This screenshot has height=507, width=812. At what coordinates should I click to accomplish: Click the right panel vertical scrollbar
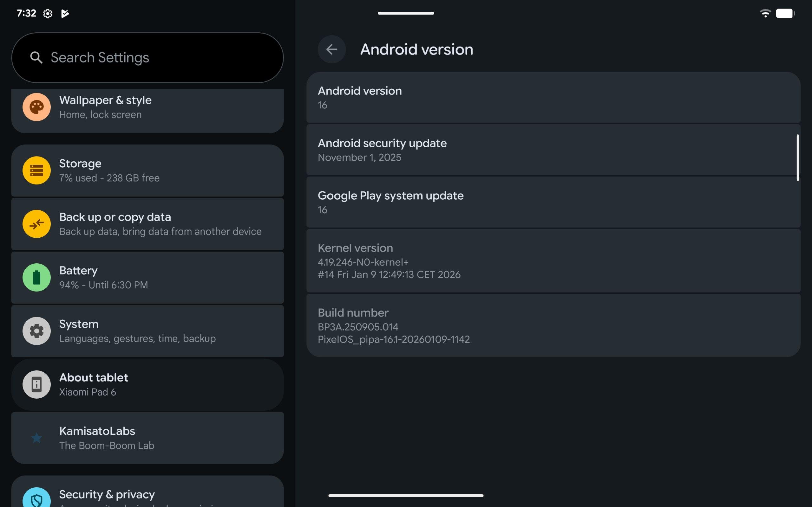pyautogui.click(x=798, y=157)
